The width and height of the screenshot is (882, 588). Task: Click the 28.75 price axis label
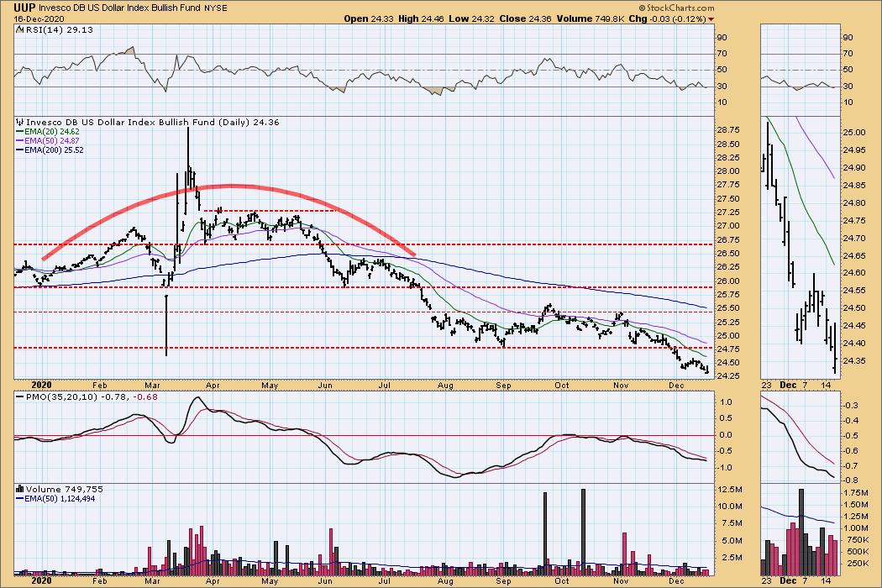[x=728, y=129]
